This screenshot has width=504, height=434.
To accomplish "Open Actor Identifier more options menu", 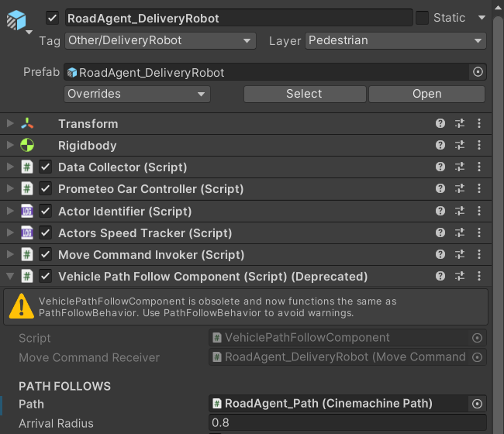I will [479, 211].
